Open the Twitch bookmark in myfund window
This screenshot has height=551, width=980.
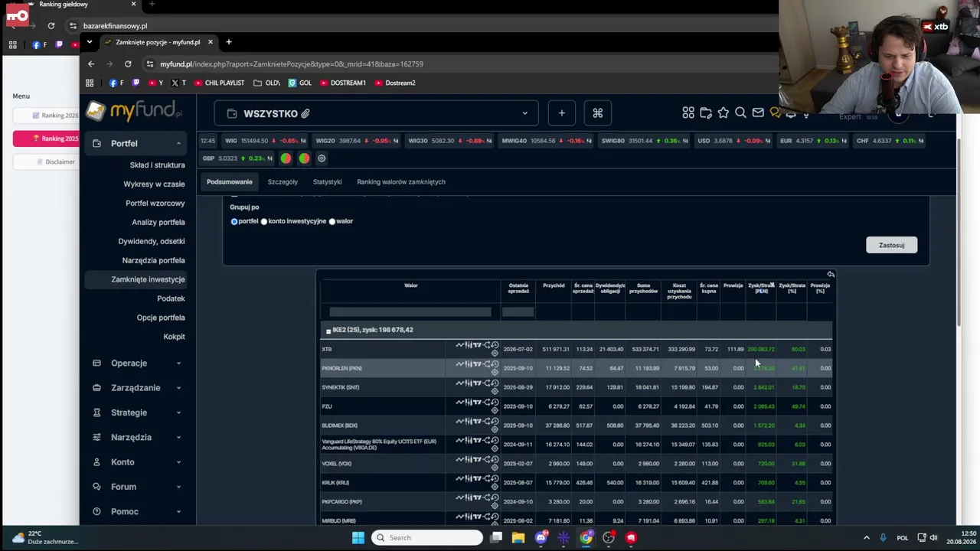click(x=136, y=83)
